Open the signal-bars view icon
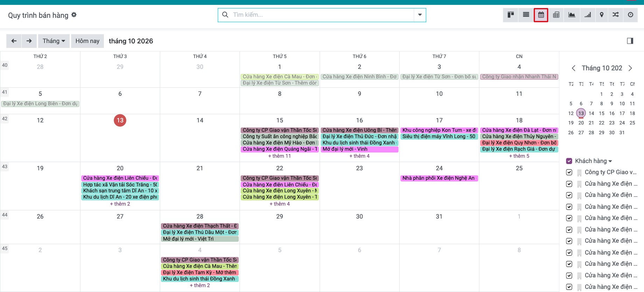Screen dimensions: 644x292 (588, 15)
